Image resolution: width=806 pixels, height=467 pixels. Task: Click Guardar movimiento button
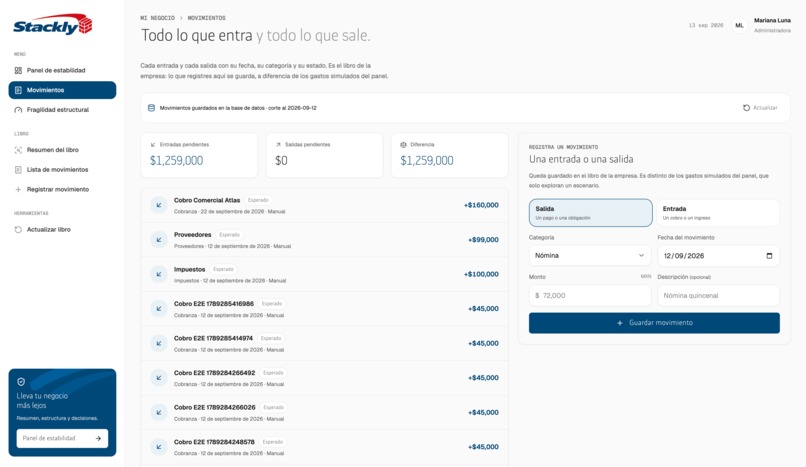click(654, 323)
